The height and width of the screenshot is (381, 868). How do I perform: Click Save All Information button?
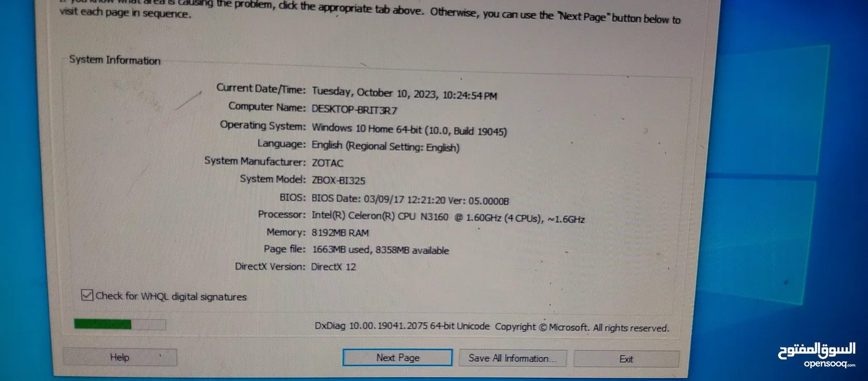pos(512,358)
